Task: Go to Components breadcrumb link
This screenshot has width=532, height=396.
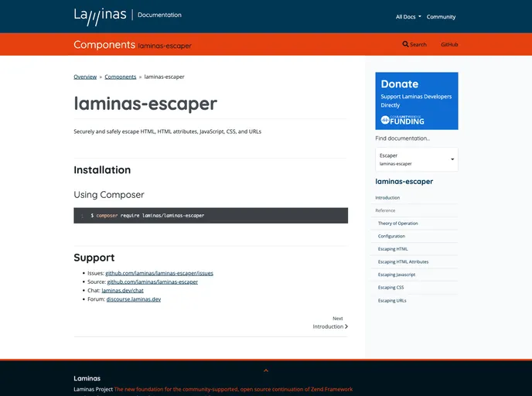Action: pyautogui.click(x=121, y=77)
